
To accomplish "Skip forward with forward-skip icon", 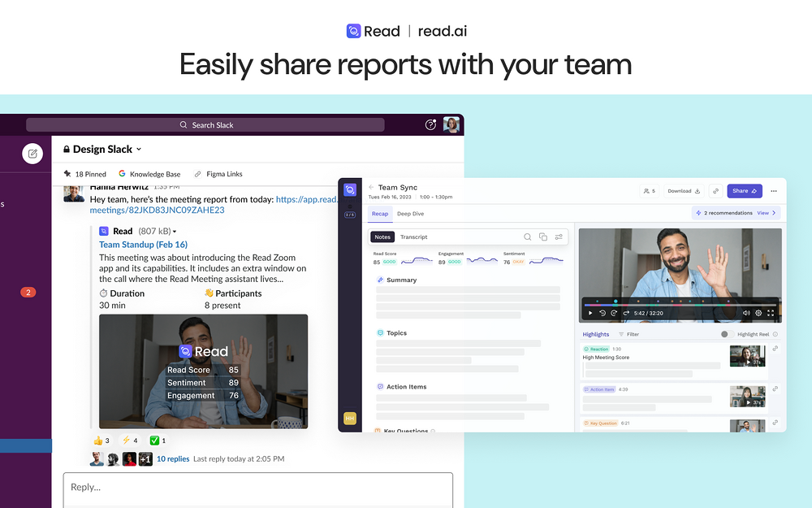I will click(614, 313).
